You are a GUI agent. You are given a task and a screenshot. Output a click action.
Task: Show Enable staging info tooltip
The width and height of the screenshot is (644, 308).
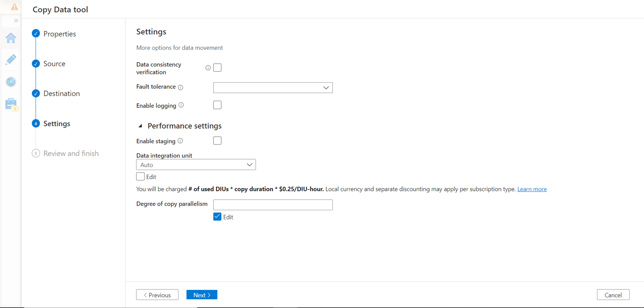(x=180, y=141)
